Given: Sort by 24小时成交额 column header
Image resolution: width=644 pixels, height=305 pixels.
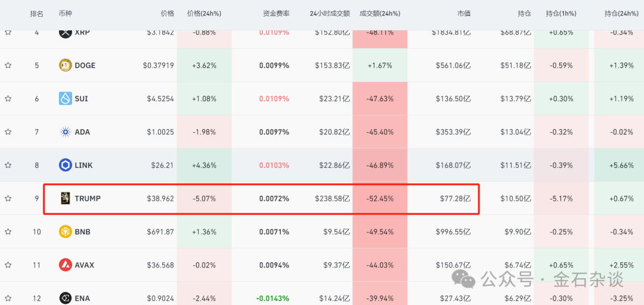Looking at the screenshot, I should pyautogui.click(x=330, y=14).
